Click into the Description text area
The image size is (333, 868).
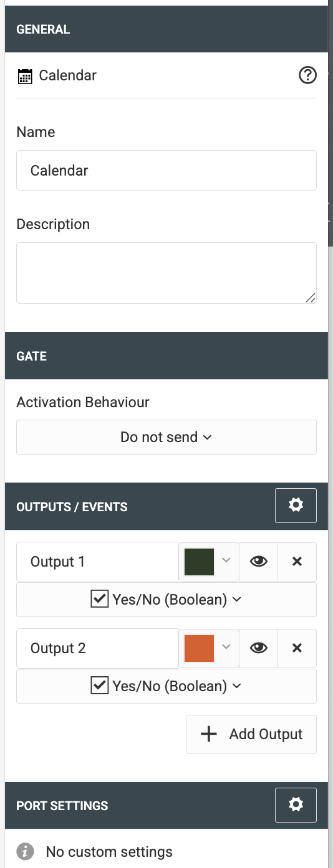point(166,273)
